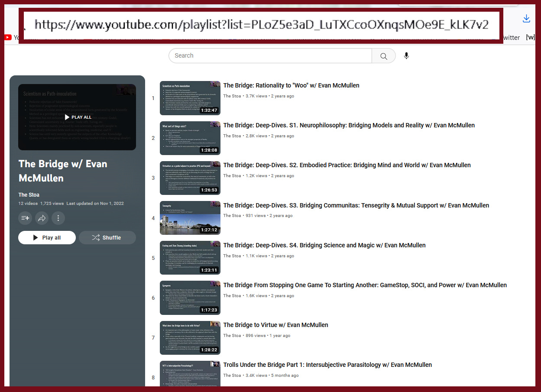Click The Stoa under the GameStop video
The image size is (541, 392).
232,296
